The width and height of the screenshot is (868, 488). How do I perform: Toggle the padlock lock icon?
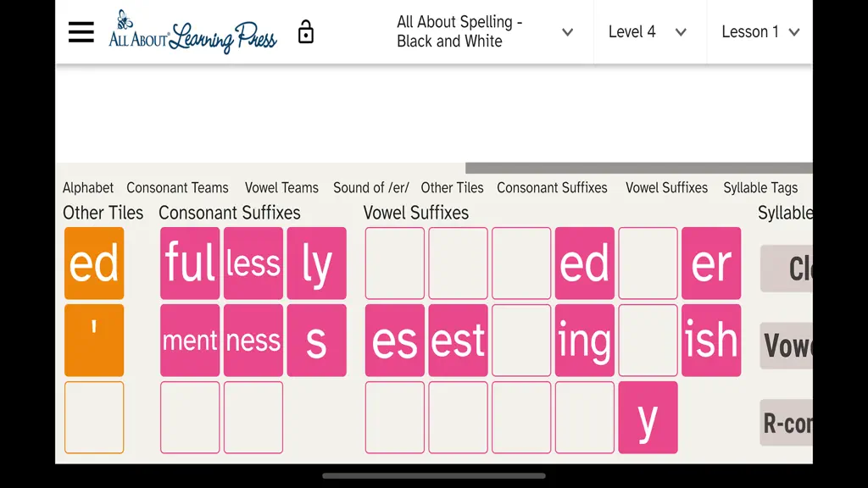(305, 32)
